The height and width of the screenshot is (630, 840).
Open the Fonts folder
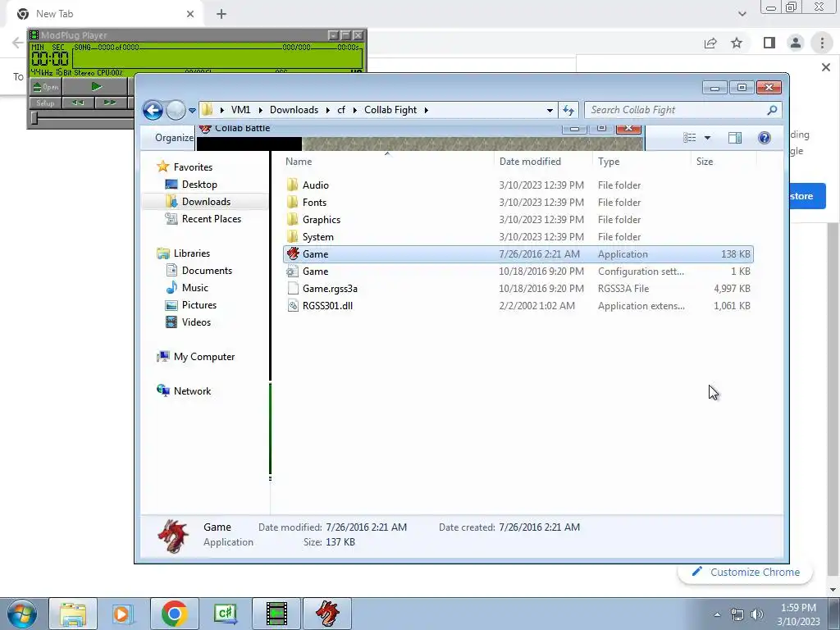(314, 203)
